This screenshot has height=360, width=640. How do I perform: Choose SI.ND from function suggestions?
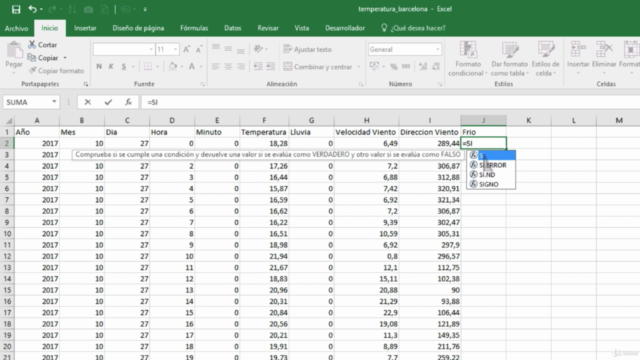tap(491, 174)
